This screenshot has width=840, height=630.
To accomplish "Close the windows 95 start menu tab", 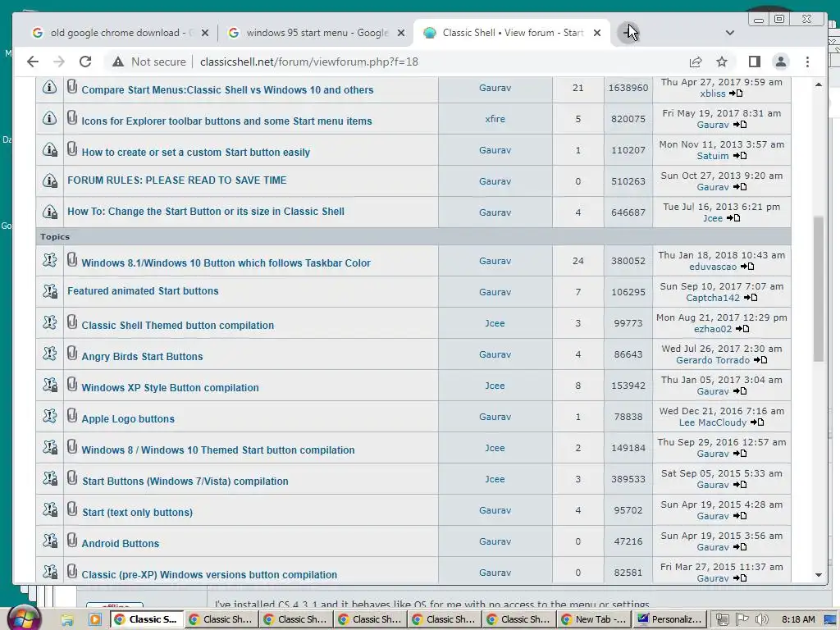I will (400, 33).
